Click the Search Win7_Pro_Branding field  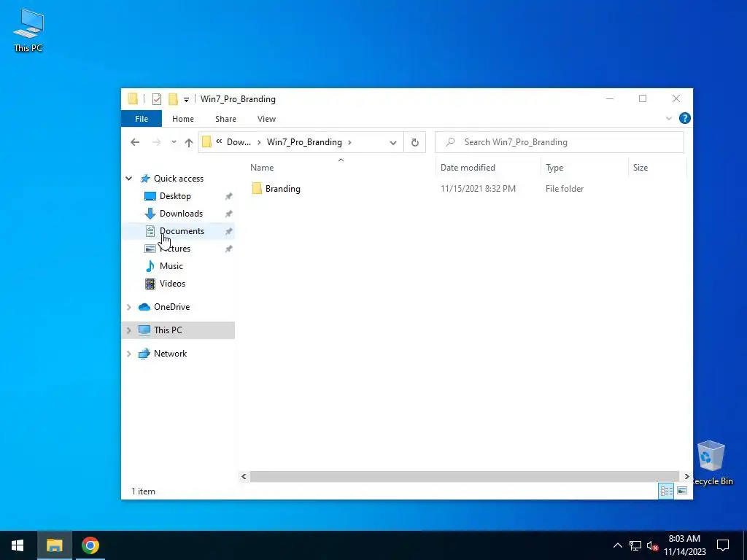click(560, 142)
